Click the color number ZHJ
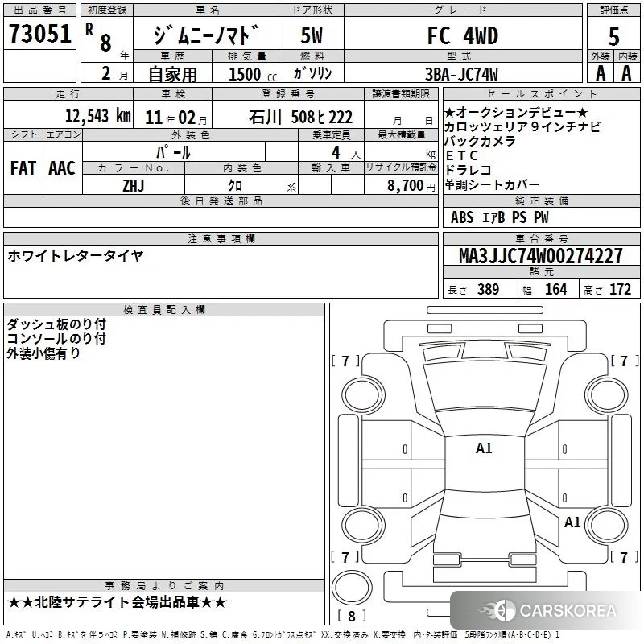The image size is (644, 644). pos(134,186)
